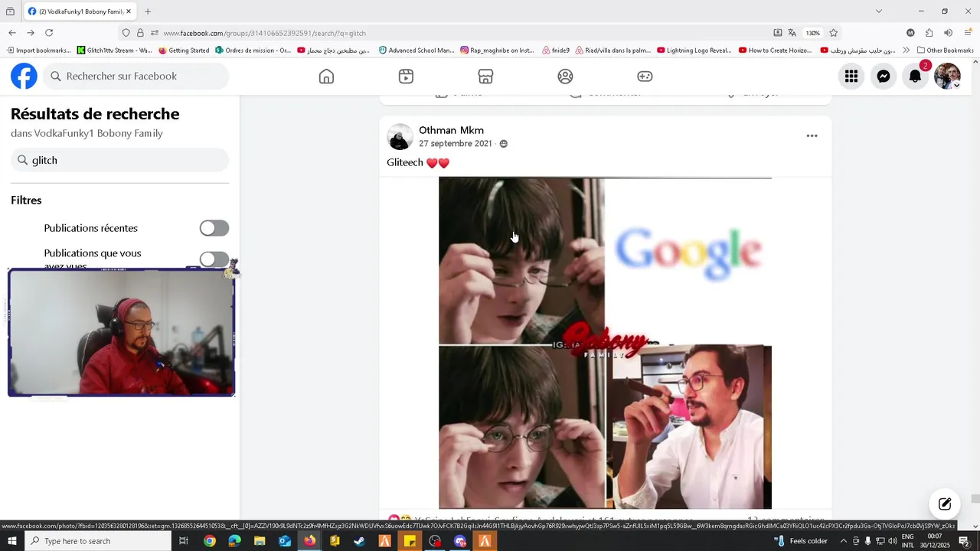Toggle the Publications récentes filter switch

(x=214, y=228)
